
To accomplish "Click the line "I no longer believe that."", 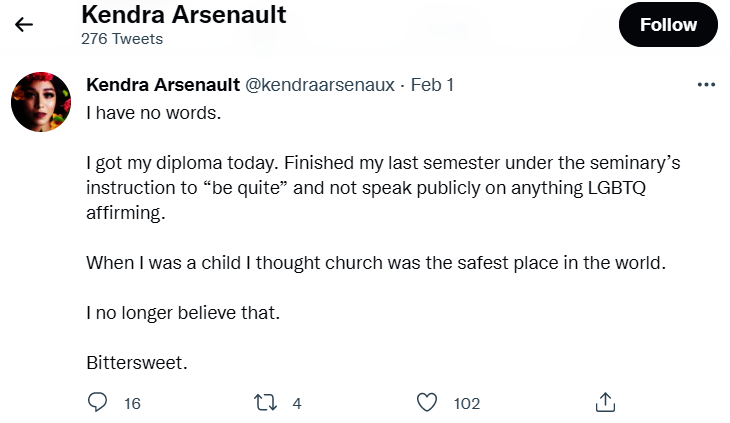I will (x=183, y=313).
